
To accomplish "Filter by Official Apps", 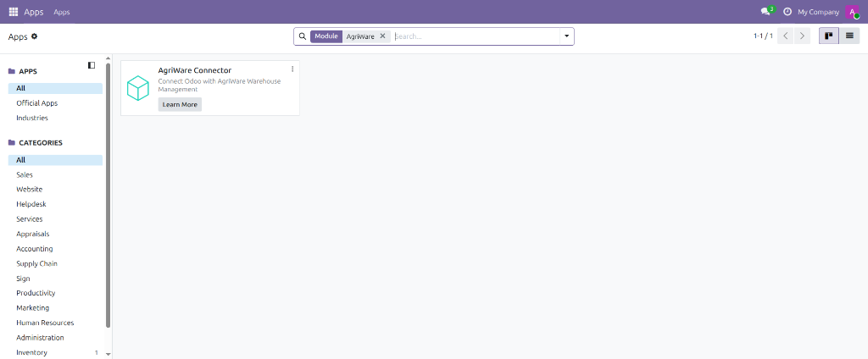I will tap(55, 103).
